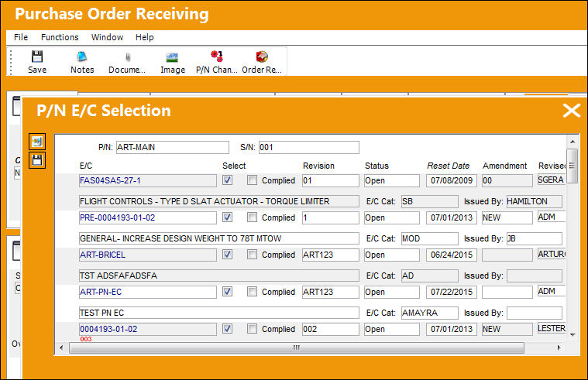This screenshot has width=588, height=380.
Task: Open the Functions menu
Action: point(60,37)
